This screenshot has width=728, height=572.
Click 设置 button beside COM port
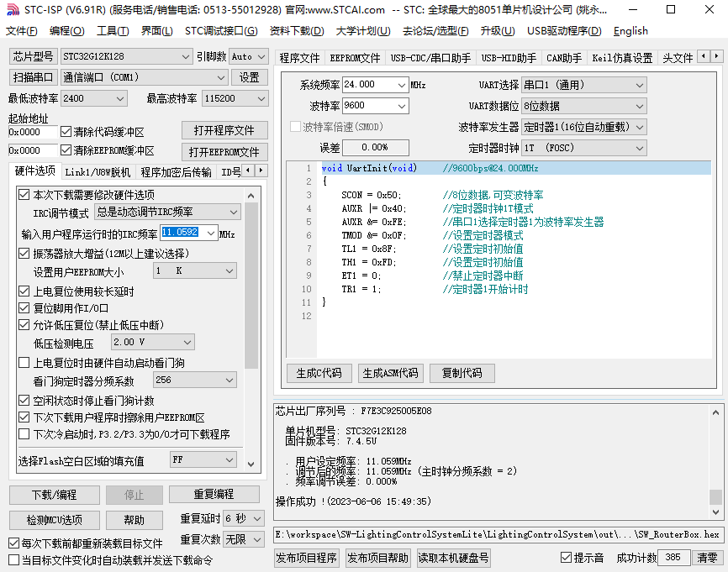coord(250,77)
